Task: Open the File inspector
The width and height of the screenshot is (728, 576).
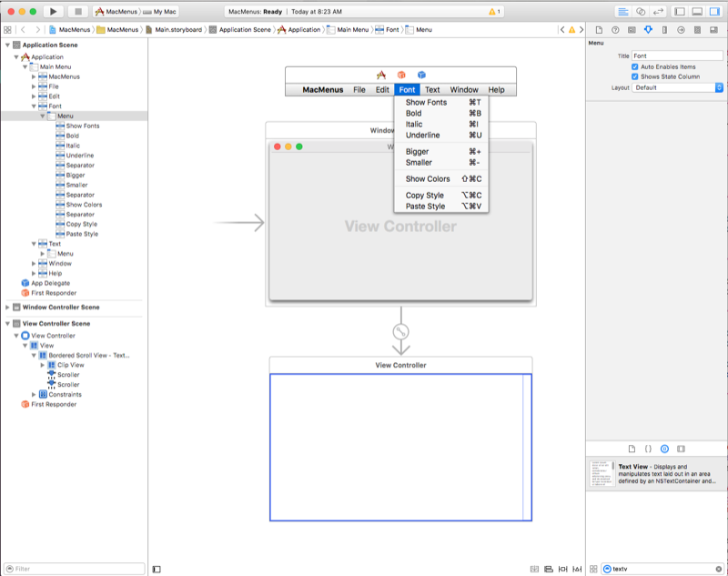Action: coord(599,29)
